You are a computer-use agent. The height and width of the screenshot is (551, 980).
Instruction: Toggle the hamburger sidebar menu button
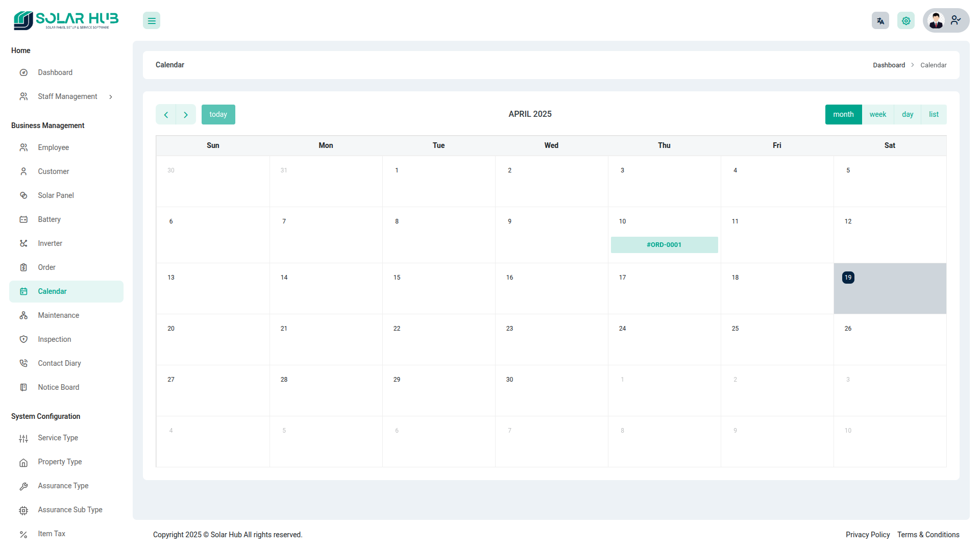click(x=152, y=21)
